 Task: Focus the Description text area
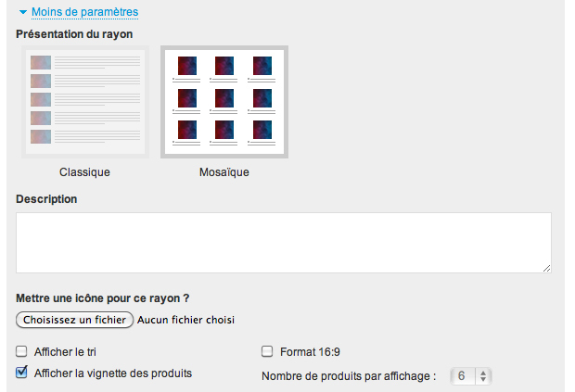click(x=283, y=243)
